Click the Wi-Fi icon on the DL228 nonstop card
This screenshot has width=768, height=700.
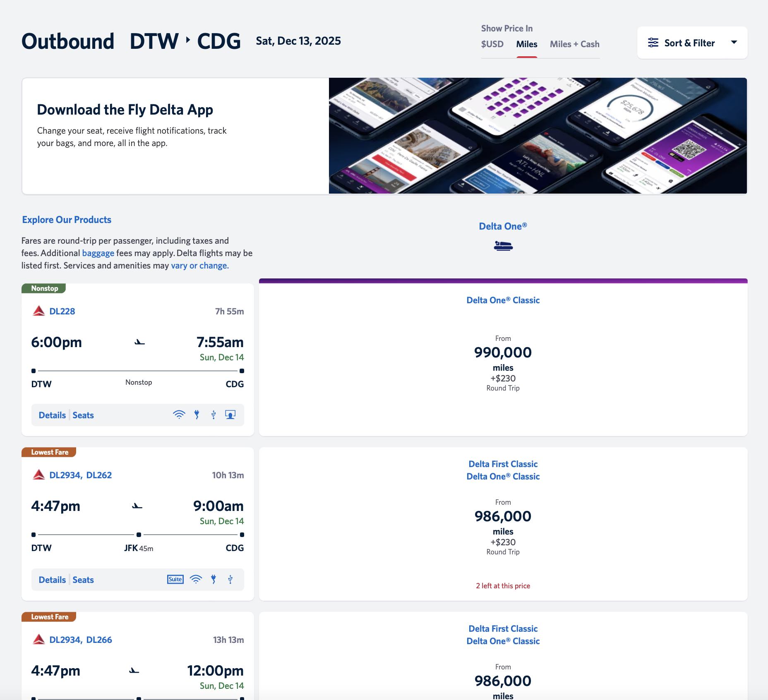[x=180, y=415]
